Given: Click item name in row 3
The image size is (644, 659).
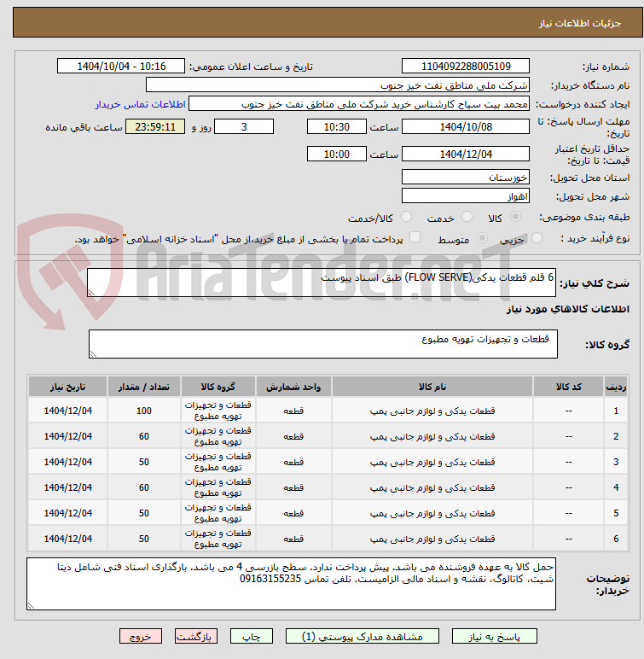Looking at the screenshot, I should click(x=432, y=462).
